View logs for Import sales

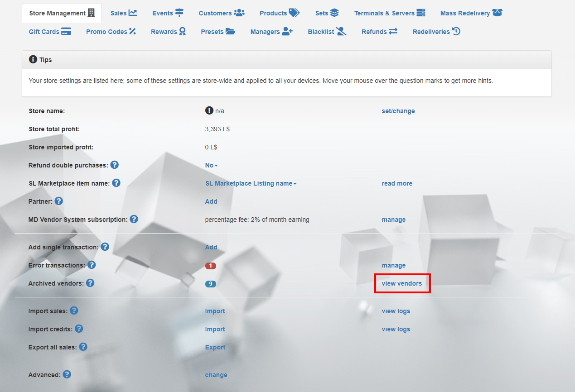(x=396, y=311)
